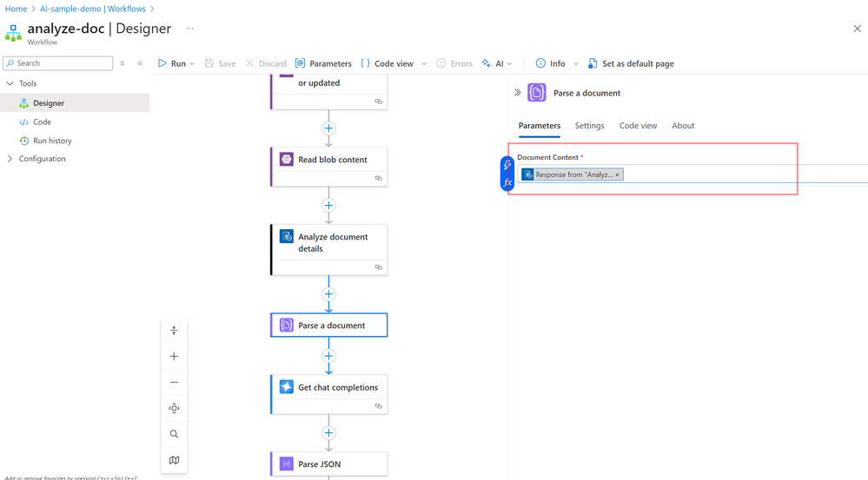Click link icon on the 'or updated' trigger card
This screenshot has width=868, height=480.
pyautogui.click(x=379, y=102)
